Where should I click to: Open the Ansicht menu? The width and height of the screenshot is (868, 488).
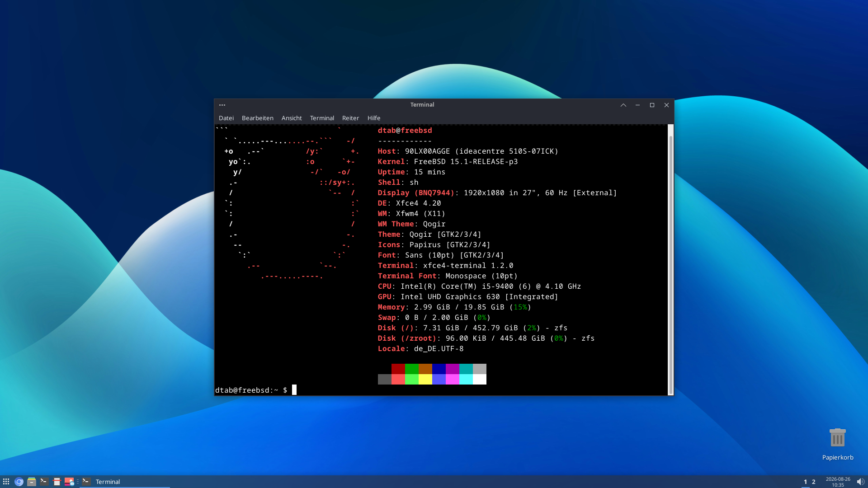click(292, 118)
